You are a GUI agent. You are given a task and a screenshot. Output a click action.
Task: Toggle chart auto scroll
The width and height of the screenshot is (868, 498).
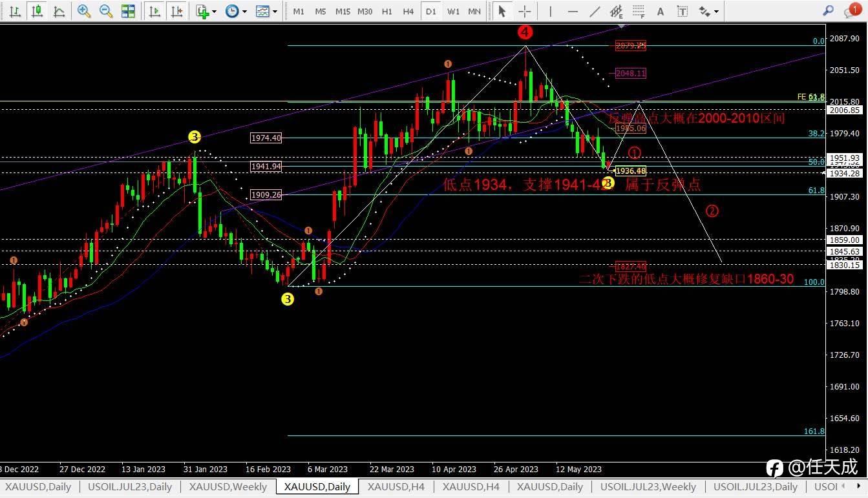(x=154, y=11)
